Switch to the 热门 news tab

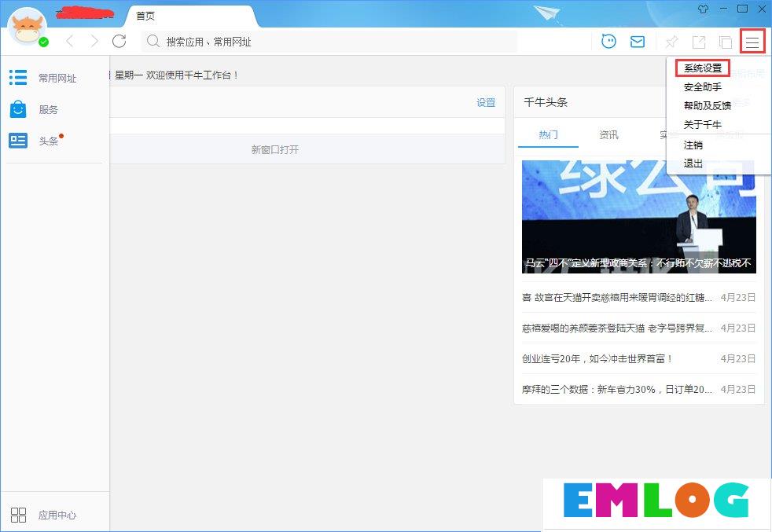[x=548, y=134]
